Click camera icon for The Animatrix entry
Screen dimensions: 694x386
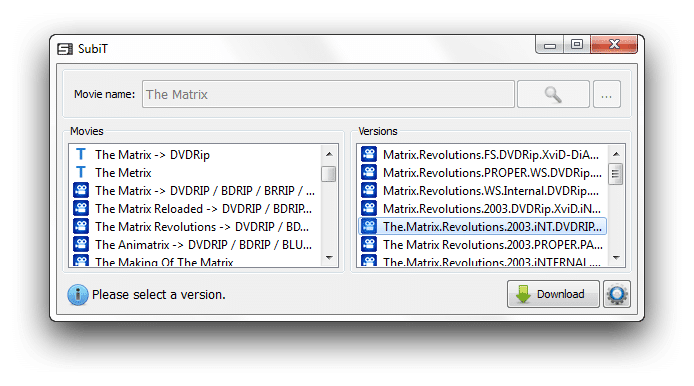(81, 244)
